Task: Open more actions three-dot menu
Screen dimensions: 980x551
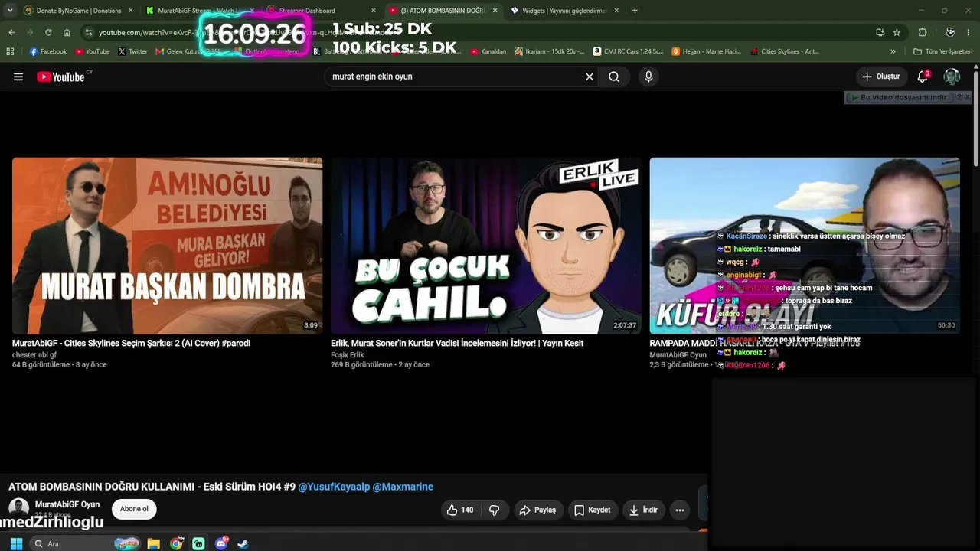Action: [679, 510]
